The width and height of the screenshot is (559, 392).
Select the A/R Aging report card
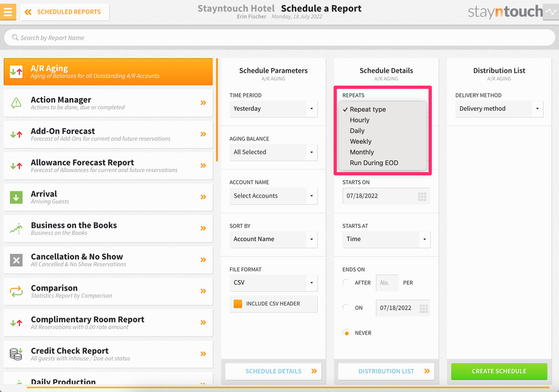click(x=108, y=72)
